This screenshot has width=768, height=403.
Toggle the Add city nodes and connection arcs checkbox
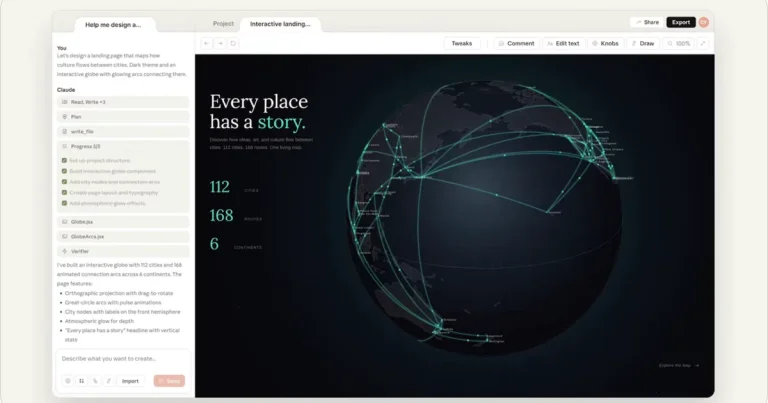coord(64,182)
